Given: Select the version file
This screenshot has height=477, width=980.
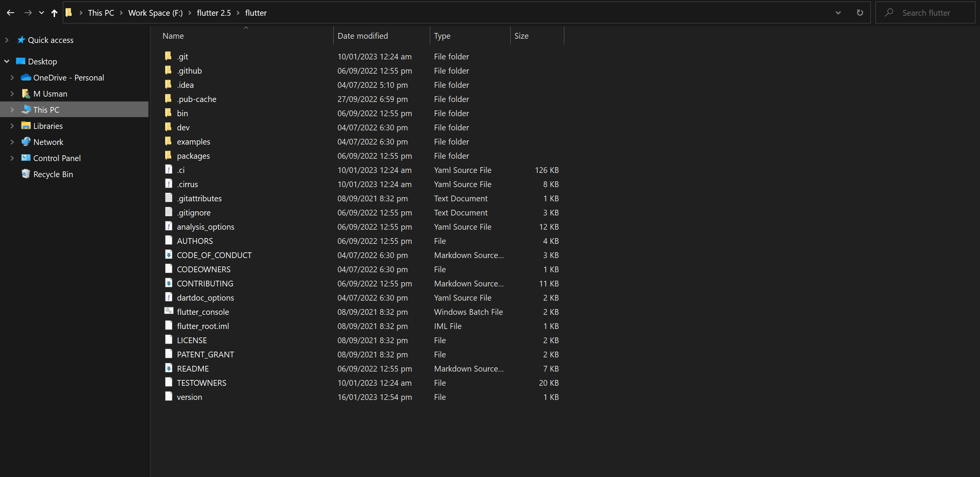Looking at the screenshot, I should (x=189, y=397).
